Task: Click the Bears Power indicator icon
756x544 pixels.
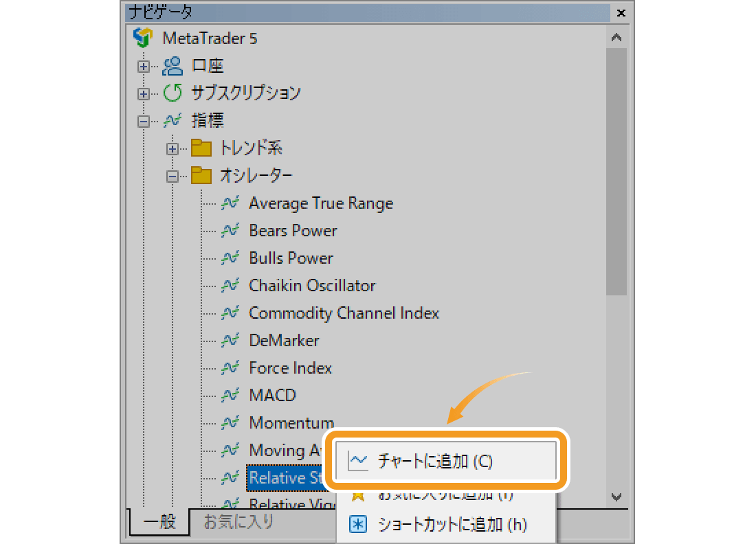Action: [x=230, y=231]
